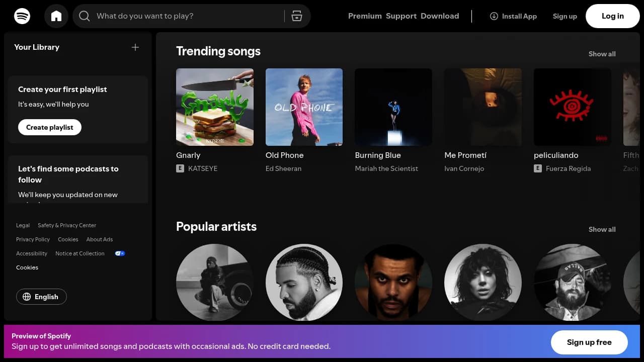Open the Ed Sheeran artist link
The height and width of the screenshot is (362, 644).
[283, 168]
